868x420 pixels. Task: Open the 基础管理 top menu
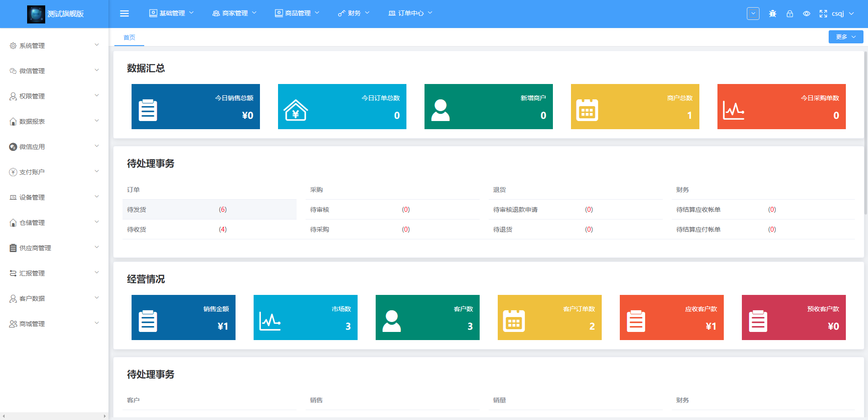pyautogui.click(x=171, y=13)
